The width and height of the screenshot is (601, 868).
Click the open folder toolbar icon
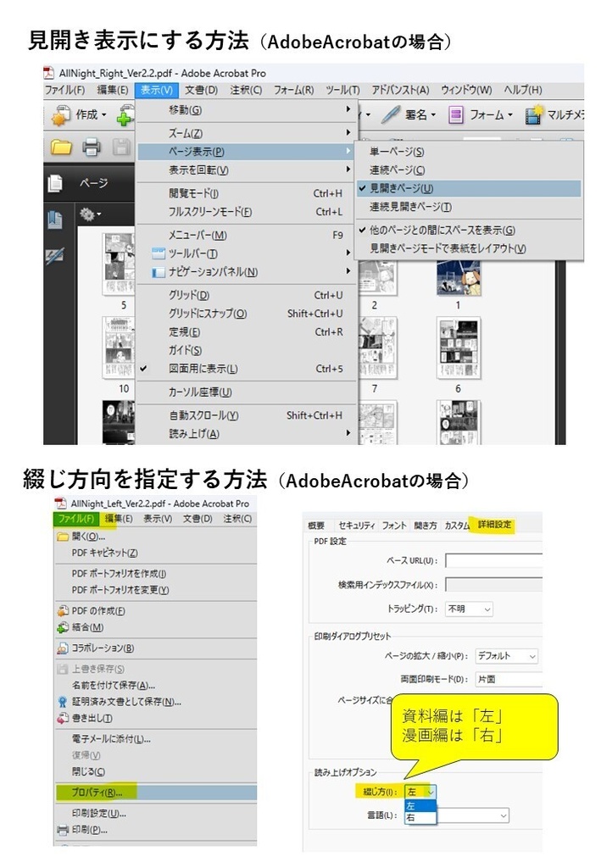pos(61,147)
